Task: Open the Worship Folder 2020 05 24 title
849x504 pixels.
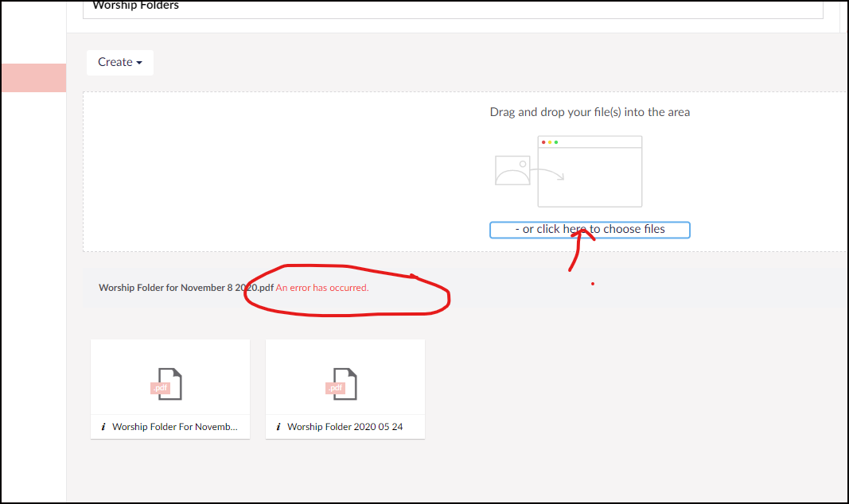Action: (x=345, y=427)
